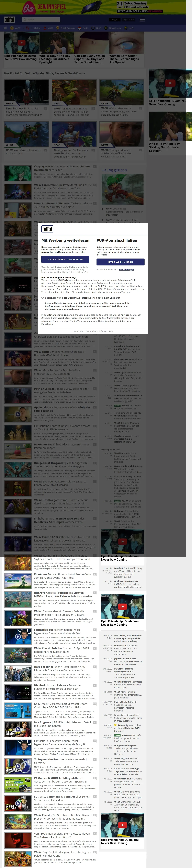Click 'Hier einloggen' link for PUR subscribers
192x868 pixels.
point(126,270)
